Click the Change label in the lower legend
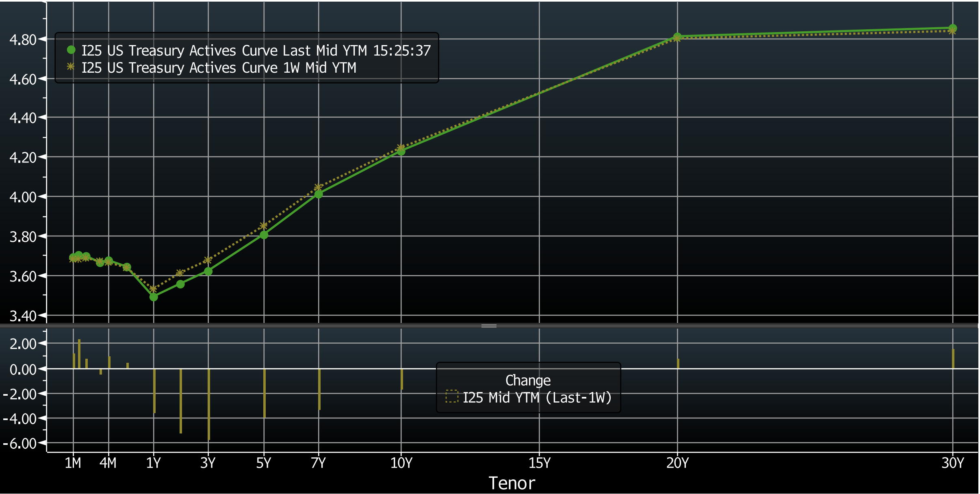Image resolution: width=980 pixels, height=494 pixels. (528, 381)
